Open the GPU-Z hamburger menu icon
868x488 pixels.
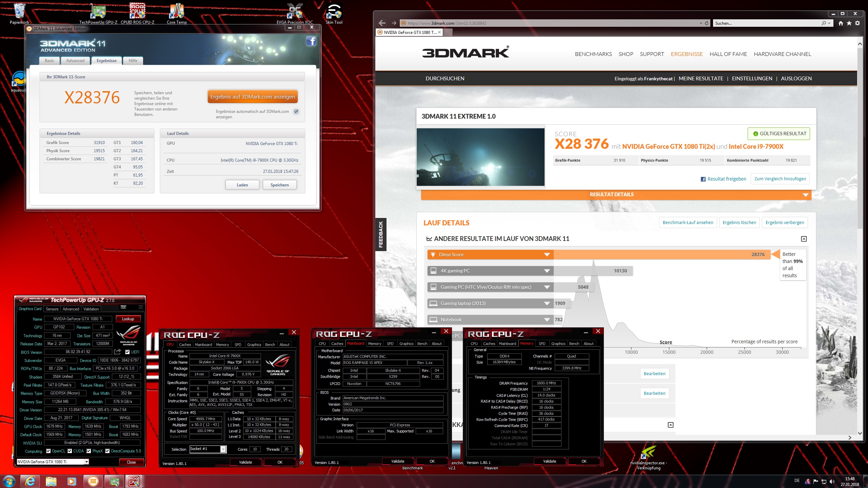point(141,307)
